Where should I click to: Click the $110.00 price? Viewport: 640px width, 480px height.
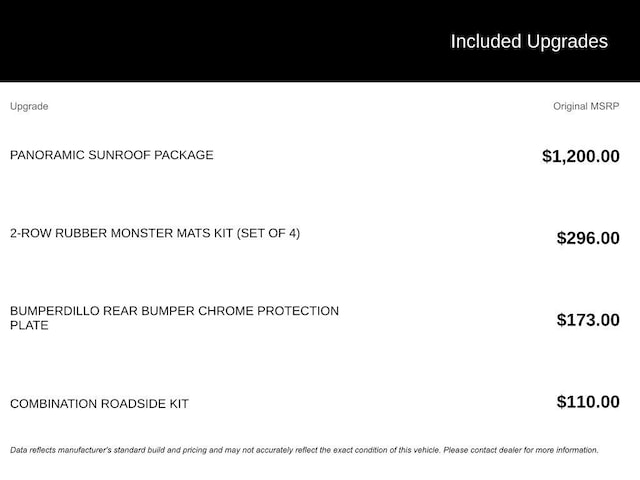[588, 402]
